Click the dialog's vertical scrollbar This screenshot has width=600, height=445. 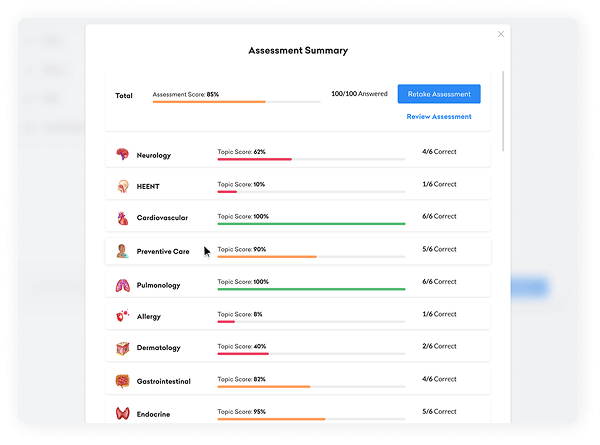503,110
